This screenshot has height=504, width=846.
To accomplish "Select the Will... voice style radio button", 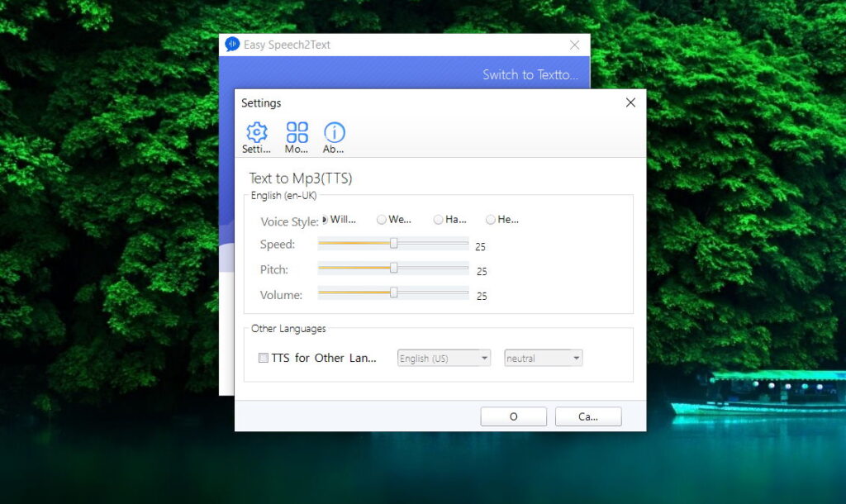I will pos(325,219).
